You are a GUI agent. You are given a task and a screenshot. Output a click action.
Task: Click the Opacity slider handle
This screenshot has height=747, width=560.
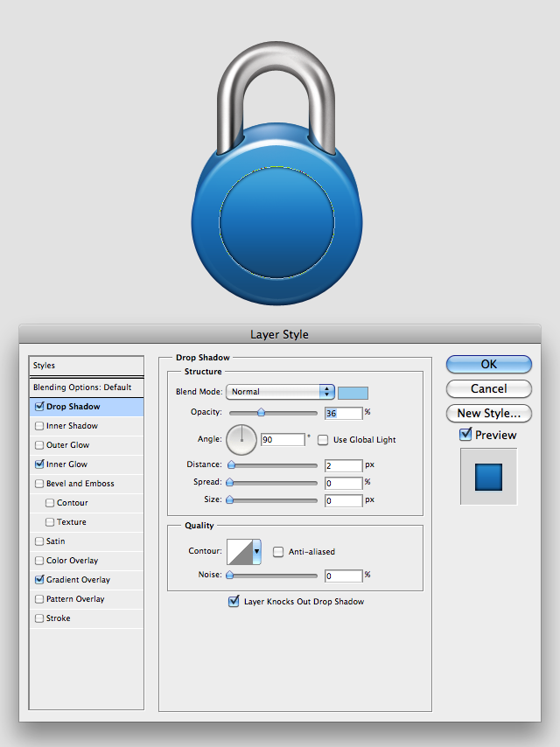click(261, 413)
